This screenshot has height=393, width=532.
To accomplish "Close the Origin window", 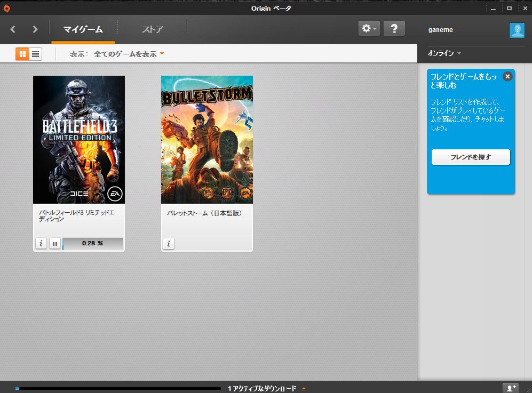I will 525,9.
